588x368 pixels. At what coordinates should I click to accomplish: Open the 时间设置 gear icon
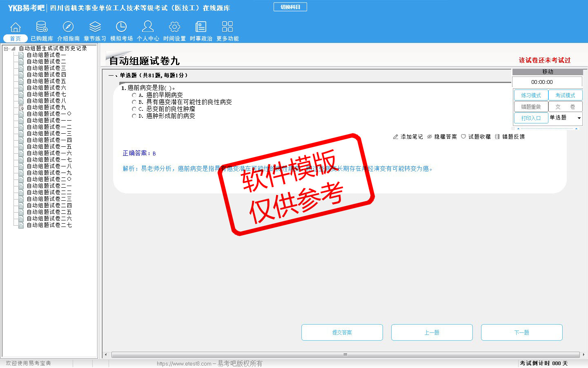coord(174,27)
